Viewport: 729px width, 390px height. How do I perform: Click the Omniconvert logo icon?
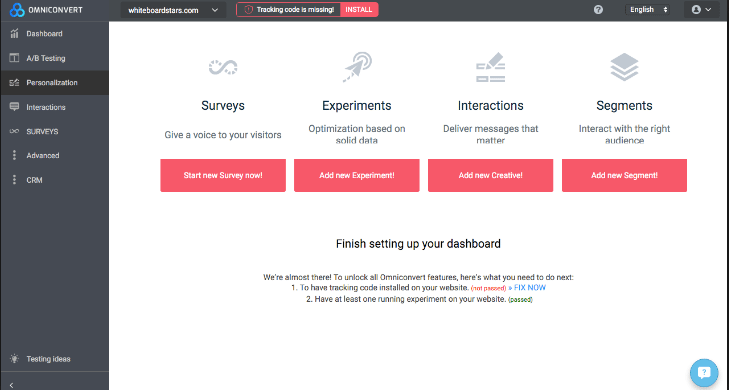(17, 10)
